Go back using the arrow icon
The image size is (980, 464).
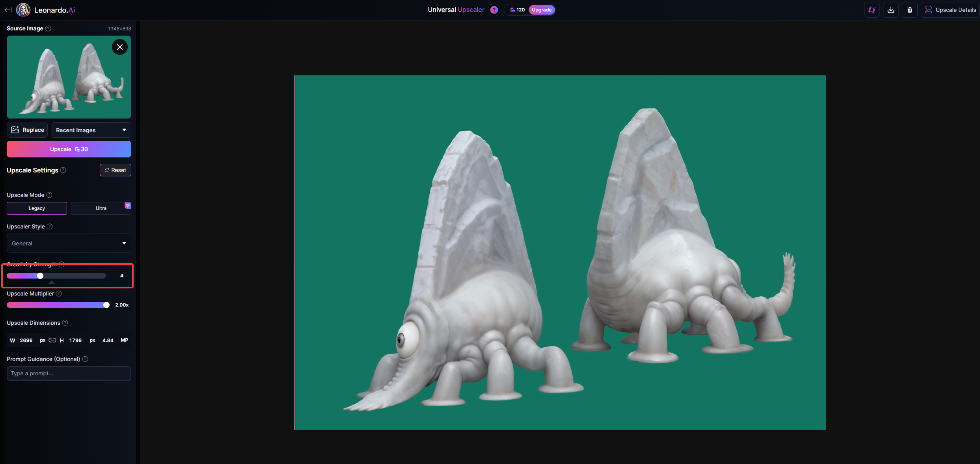click(x=8, y=10)
